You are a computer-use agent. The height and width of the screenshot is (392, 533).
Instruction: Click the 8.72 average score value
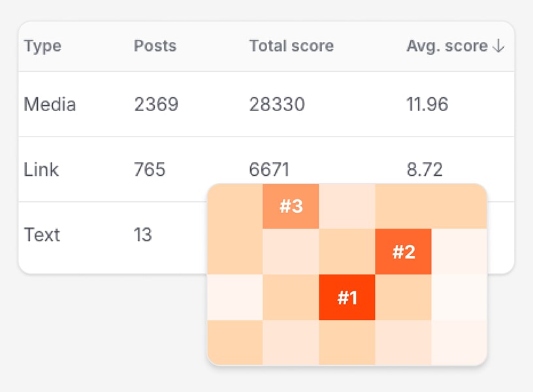coord(425,170)
